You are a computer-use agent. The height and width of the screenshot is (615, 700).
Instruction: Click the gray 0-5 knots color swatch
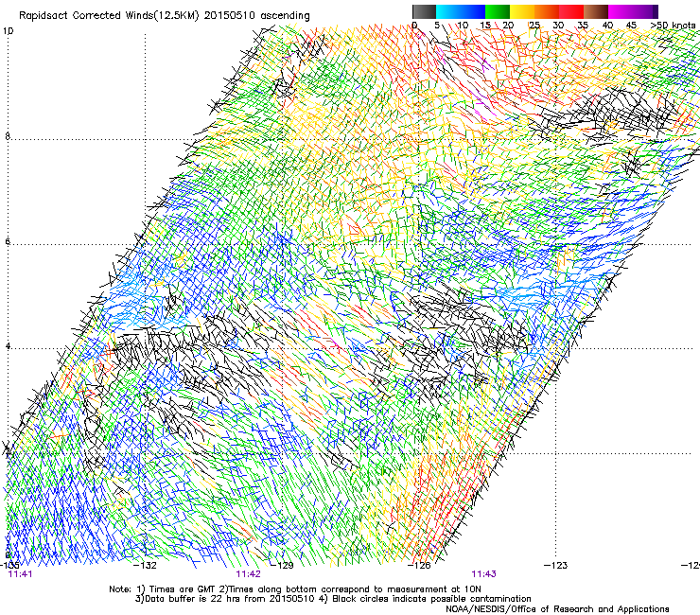(424, 11)
